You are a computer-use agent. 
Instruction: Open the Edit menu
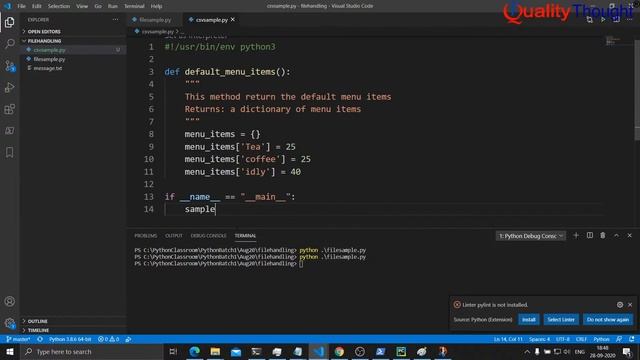click(x=37, y=6)
